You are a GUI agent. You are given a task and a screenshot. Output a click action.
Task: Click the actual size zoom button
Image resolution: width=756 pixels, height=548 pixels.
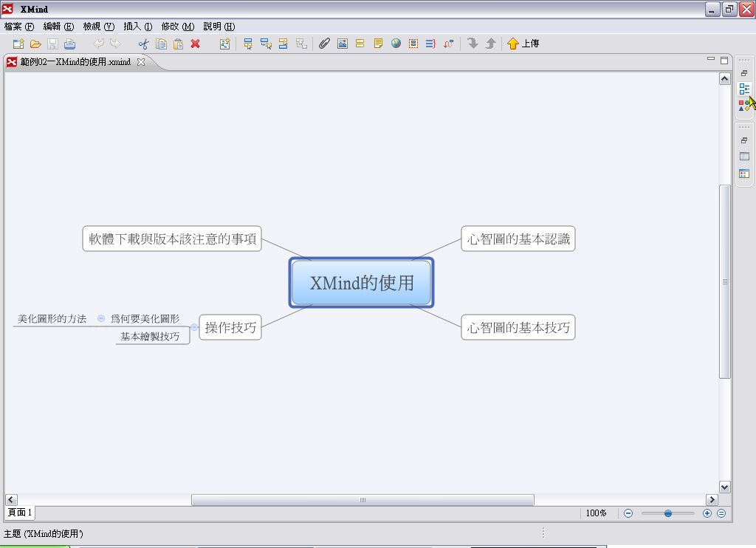tap(721, 513)
